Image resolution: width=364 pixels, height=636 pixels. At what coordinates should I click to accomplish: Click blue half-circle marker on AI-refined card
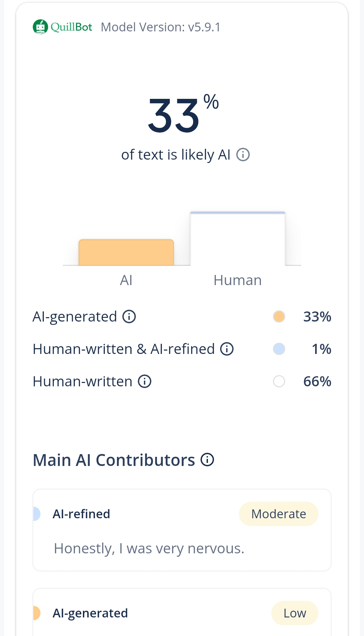pos(36,514)
